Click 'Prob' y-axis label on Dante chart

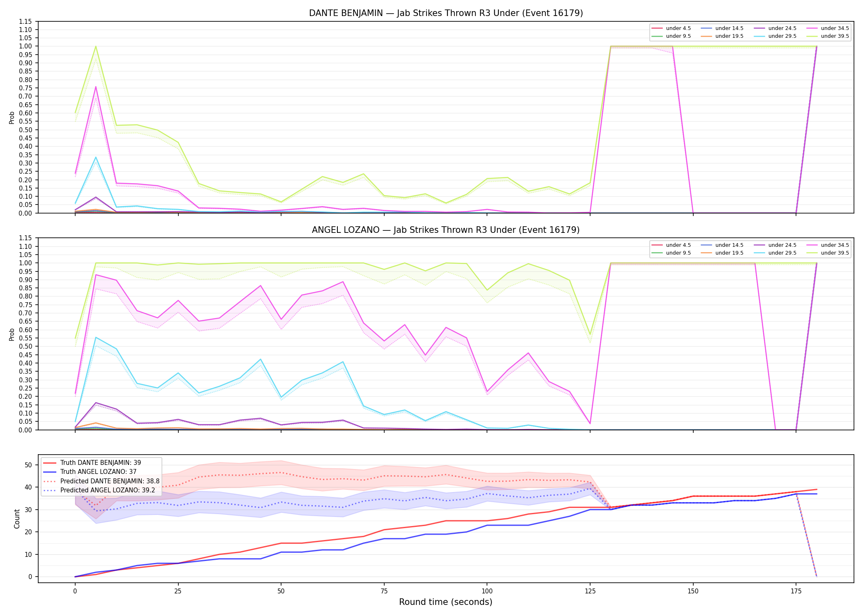tap(12, 118)
